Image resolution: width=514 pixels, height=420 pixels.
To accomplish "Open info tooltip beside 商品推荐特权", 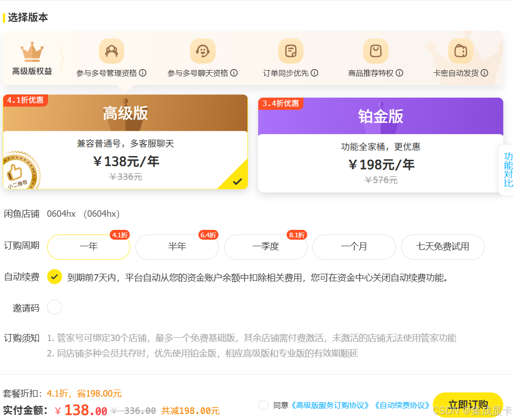I will 399,73.
